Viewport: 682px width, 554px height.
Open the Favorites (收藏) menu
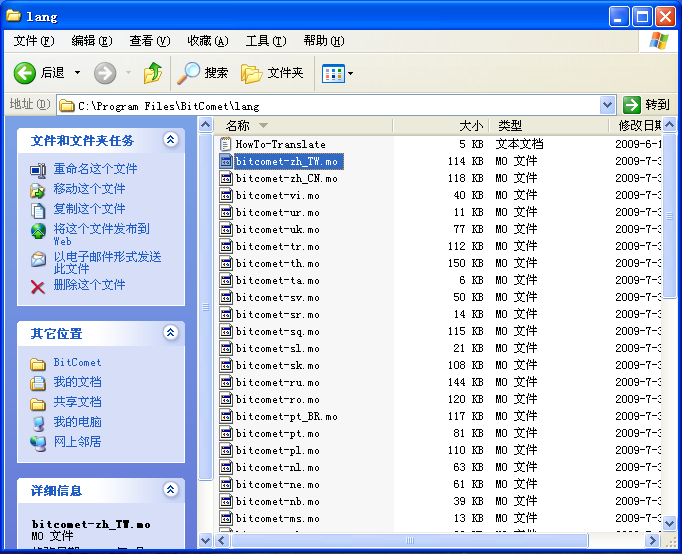(207, 41)
